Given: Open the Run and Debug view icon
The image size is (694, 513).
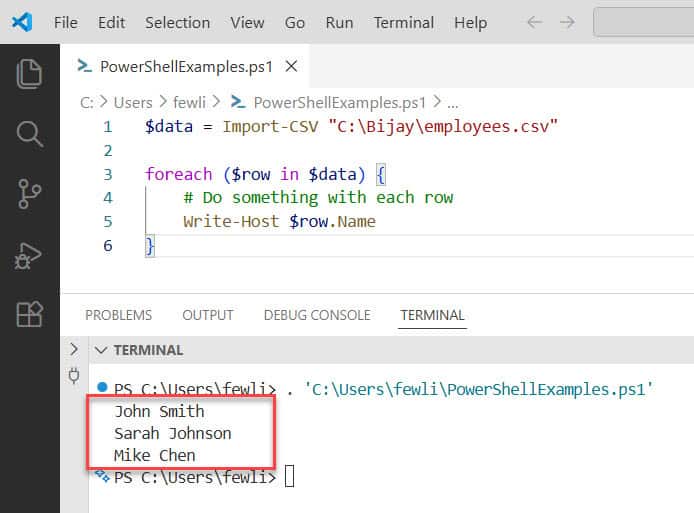Looking at the screenshot, I should (x=28, y=256).
